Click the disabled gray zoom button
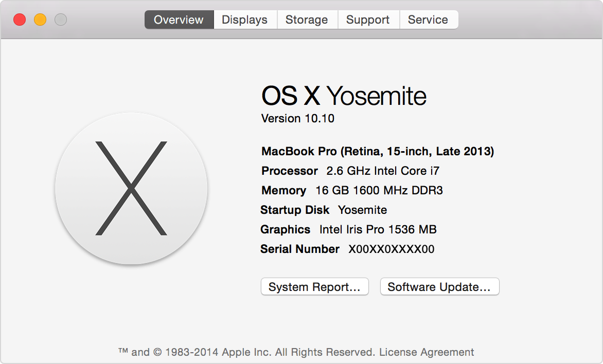Viewport: 603px width, 364px height. point(61,20)
